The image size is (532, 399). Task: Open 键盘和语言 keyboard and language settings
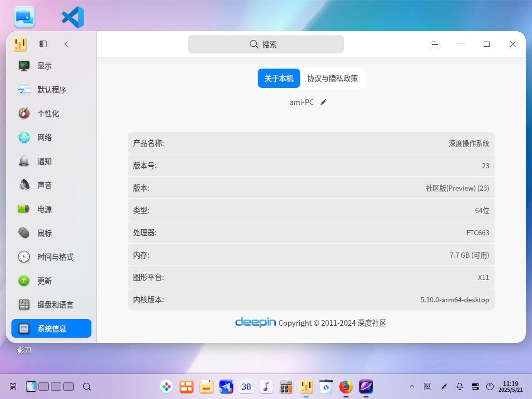click(51, 305)
